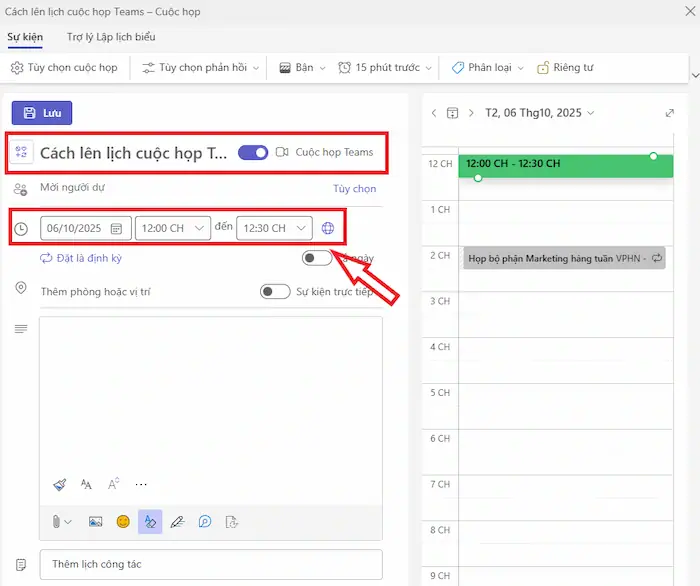Enable the all-day event toggle
Viewport: 700px width, 586px height.
[316, 258]
